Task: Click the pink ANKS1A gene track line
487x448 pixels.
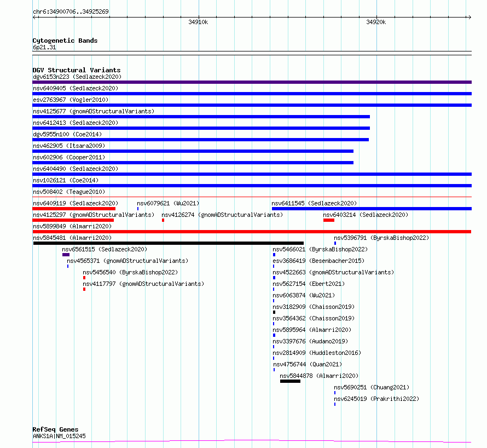Action: (252, 441)
